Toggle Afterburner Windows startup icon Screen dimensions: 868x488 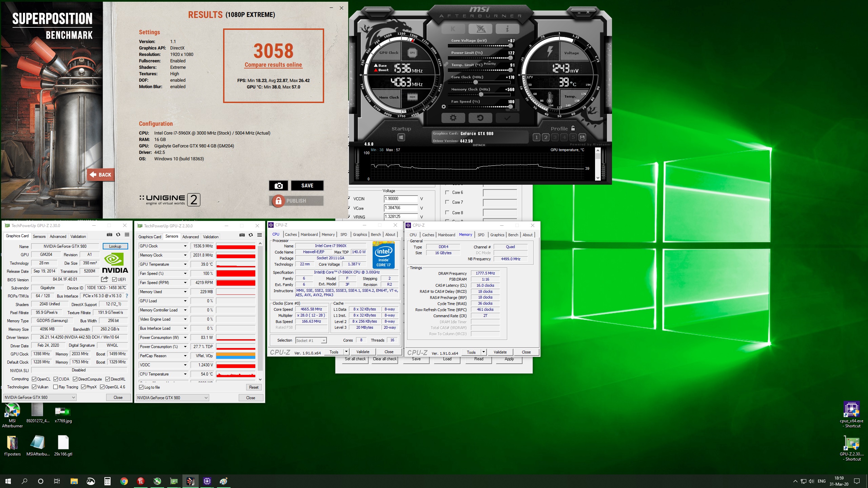click(x=401, y=137)
